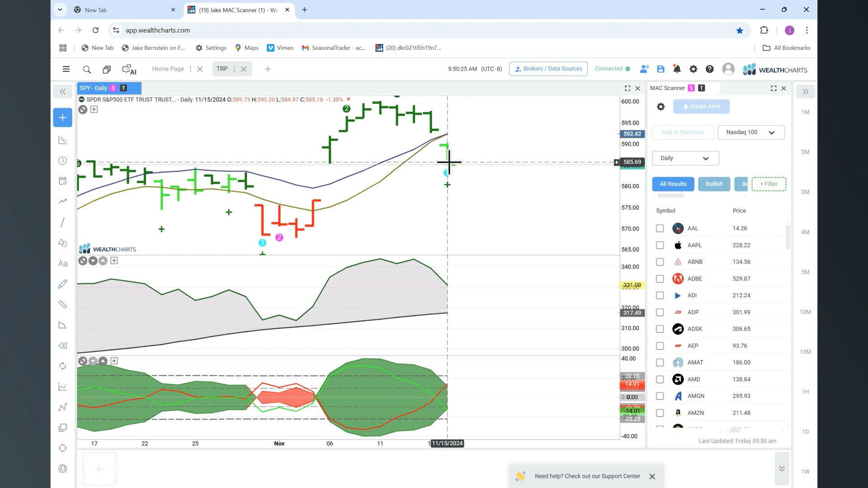Open the clock history tool
Viewport: 868px width, 488px height.
[63, 161]
